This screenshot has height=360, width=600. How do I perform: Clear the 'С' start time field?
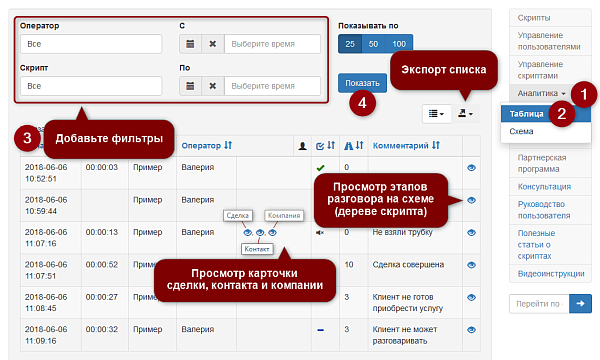pyautogui.click(x=213, y=44)
